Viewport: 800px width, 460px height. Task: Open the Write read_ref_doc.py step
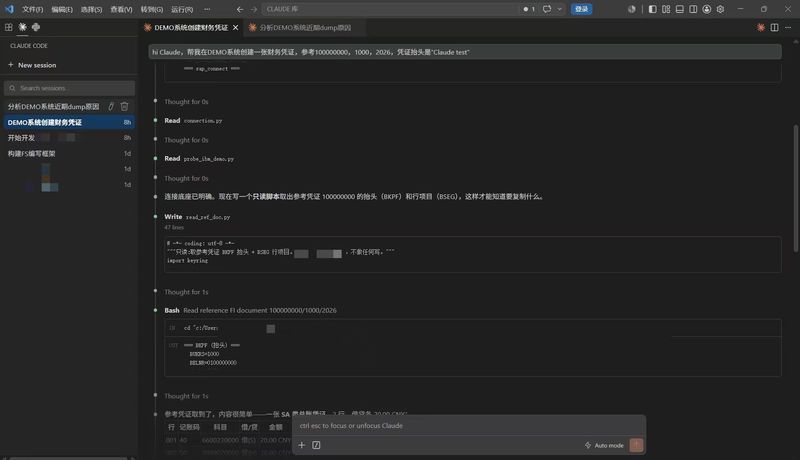click(197, 217)
